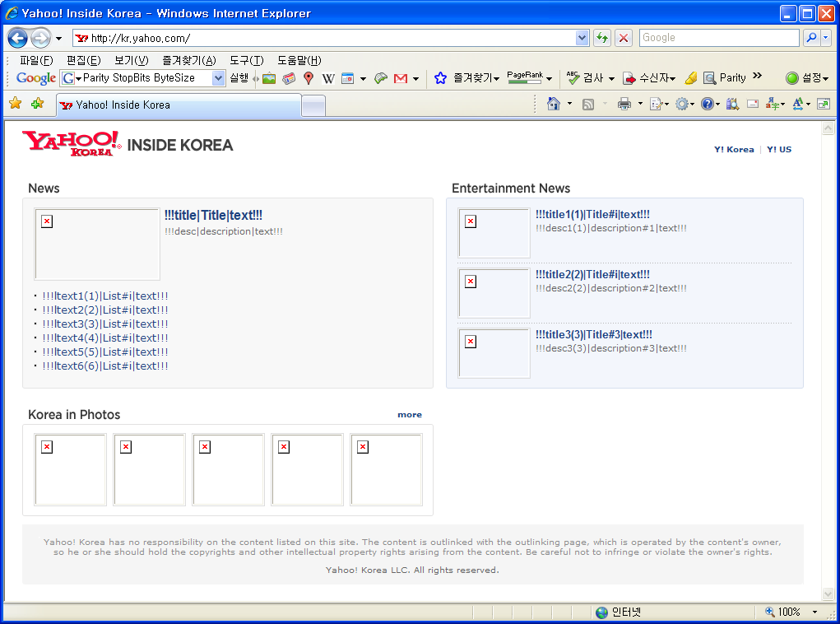Click inside the Google search box at top right
840x624 pixels.
tap(719, 38)
